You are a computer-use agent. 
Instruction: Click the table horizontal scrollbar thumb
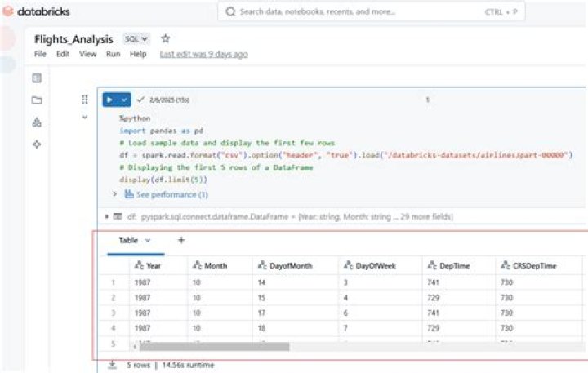pos(215,347)
